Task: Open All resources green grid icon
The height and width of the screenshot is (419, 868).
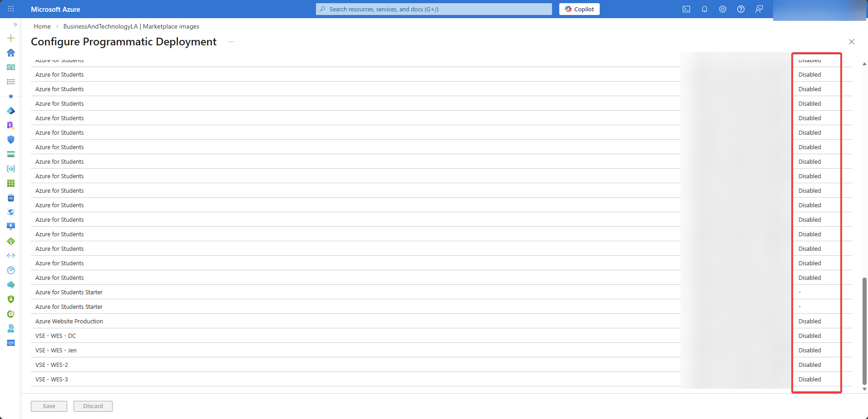Action: (x=11, y=183)
